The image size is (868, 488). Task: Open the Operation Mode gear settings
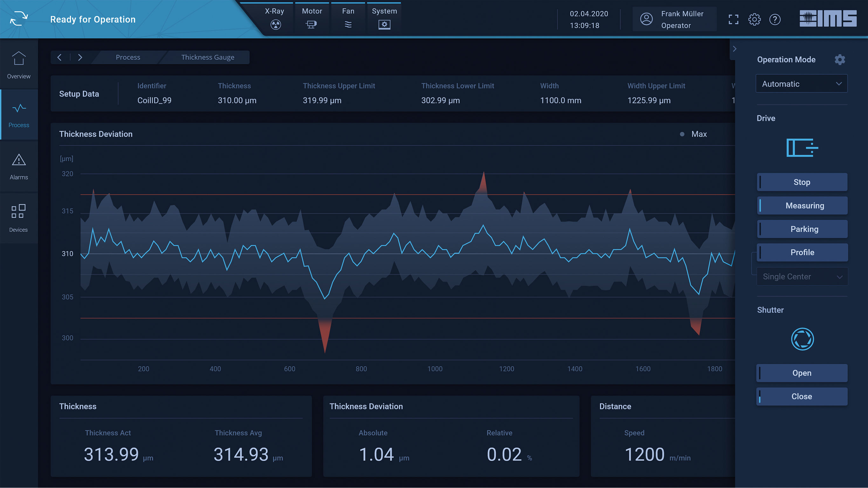(x=840, y=59)
